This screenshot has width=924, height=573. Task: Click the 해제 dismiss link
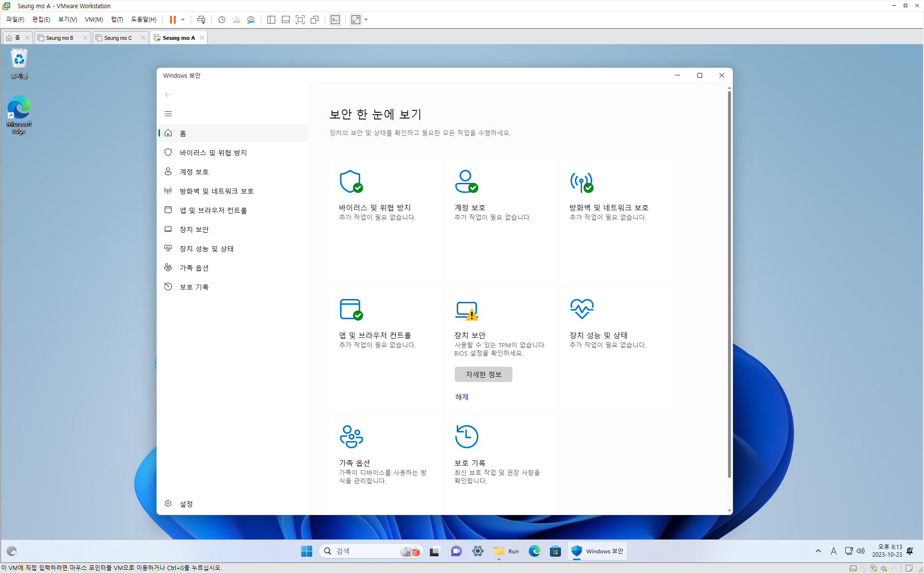pyautogui.click(x=462, y=397)
